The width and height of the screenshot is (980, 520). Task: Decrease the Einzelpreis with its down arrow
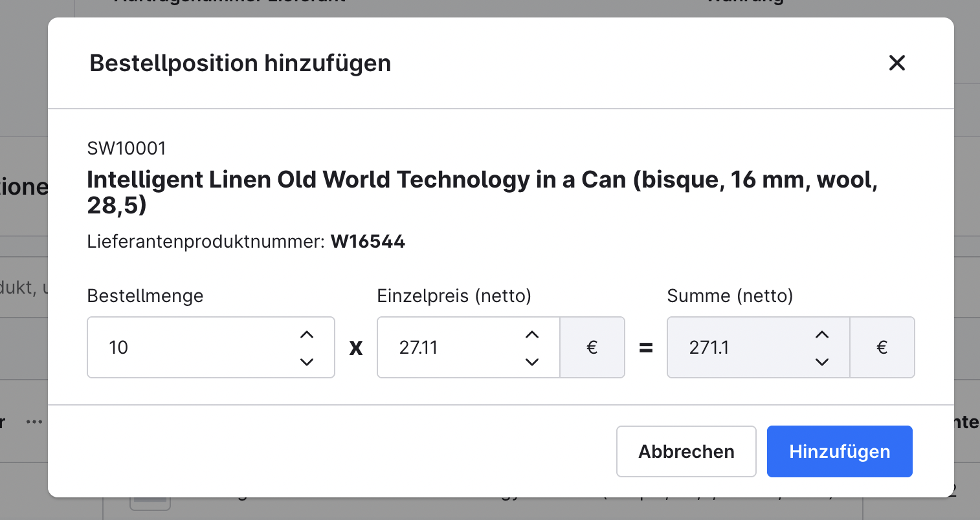(531, 362)
